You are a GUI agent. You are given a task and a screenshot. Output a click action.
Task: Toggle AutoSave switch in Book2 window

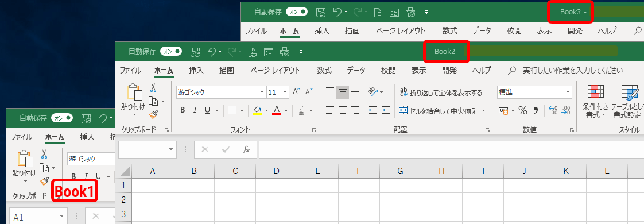[x=171, y=51]
